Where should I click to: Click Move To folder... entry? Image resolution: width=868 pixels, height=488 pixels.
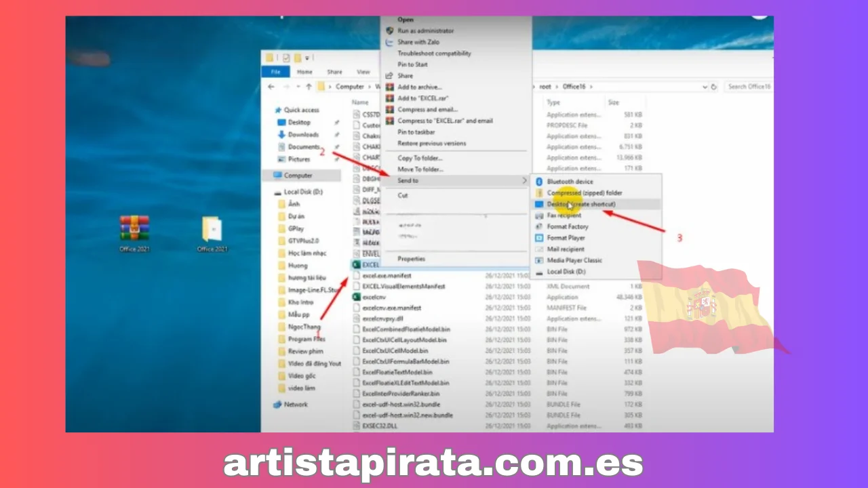tap(420, 169)
